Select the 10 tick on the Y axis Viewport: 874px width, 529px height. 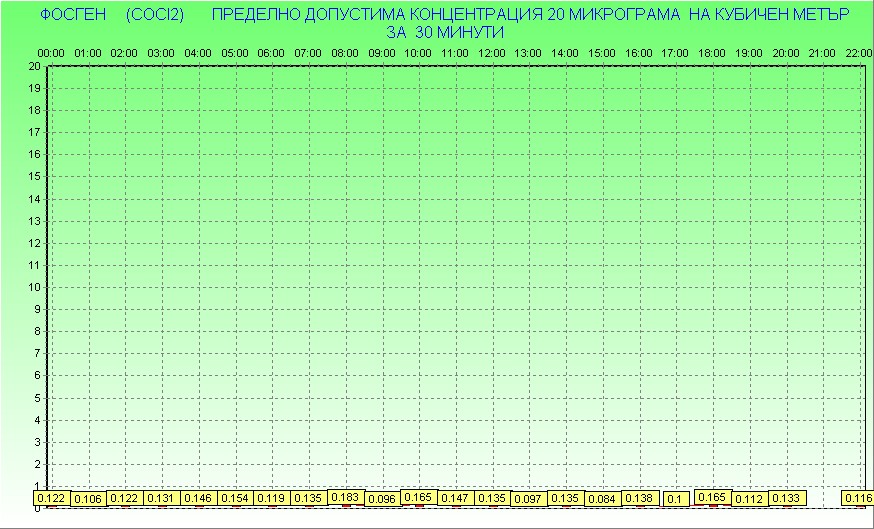click(34, 287)
